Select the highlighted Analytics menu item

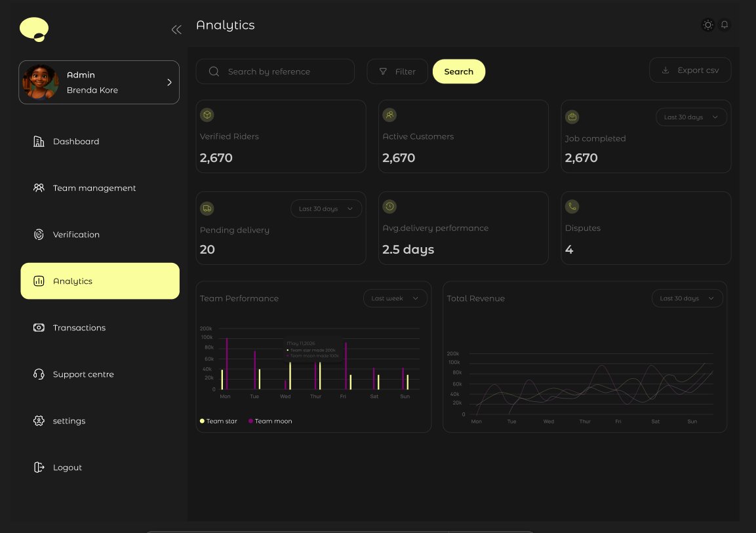(x=100, y=281)
